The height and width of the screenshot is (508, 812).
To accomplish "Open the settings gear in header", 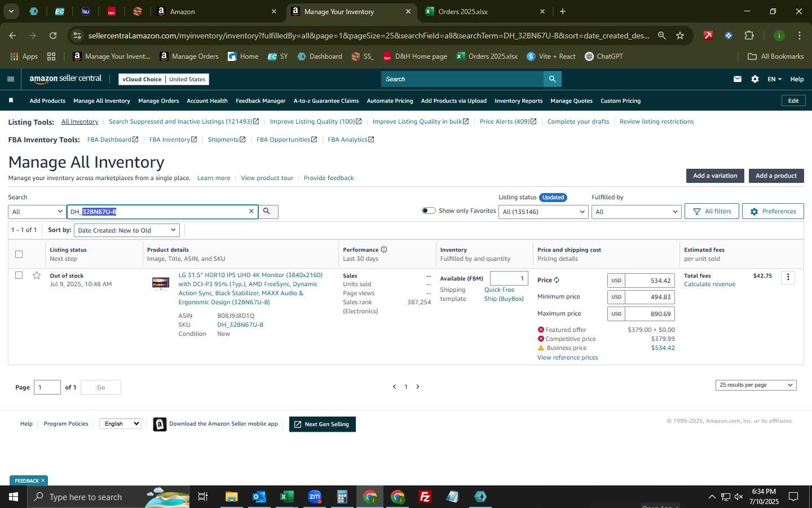I will click(755, 79).
